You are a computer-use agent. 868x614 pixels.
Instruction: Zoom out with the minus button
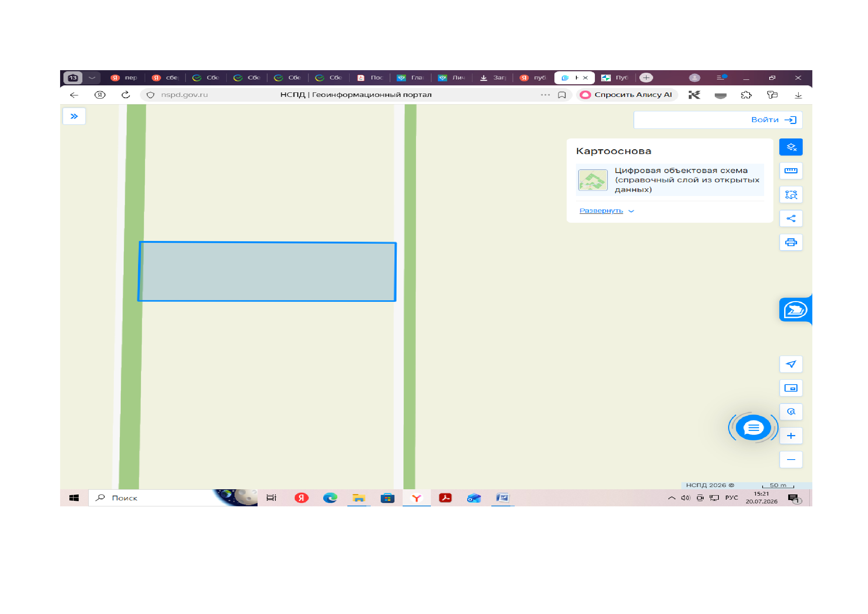[790, 459]
